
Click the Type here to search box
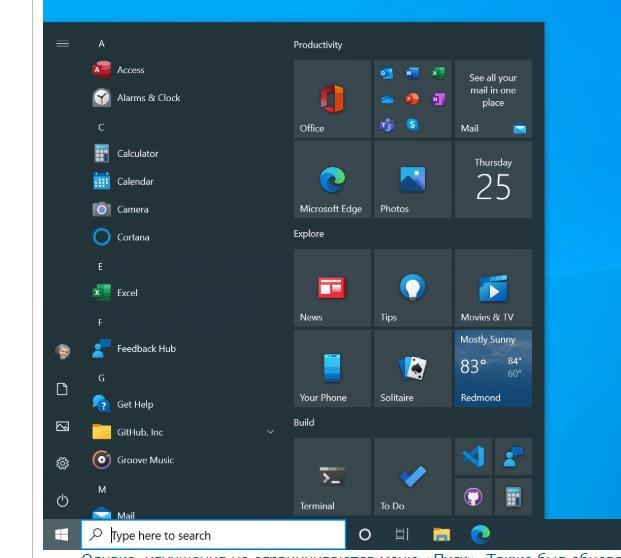click(x=213, y=535)
